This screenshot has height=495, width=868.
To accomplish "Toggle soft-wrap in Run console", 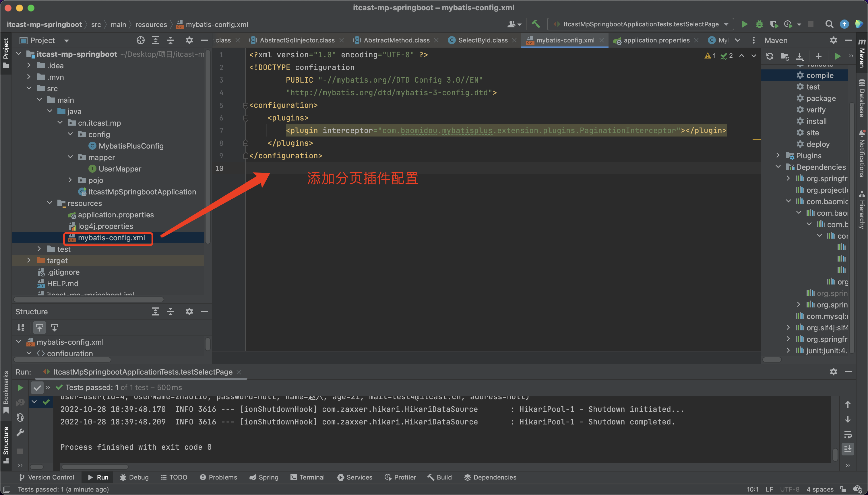I will [x=848, y=434].
